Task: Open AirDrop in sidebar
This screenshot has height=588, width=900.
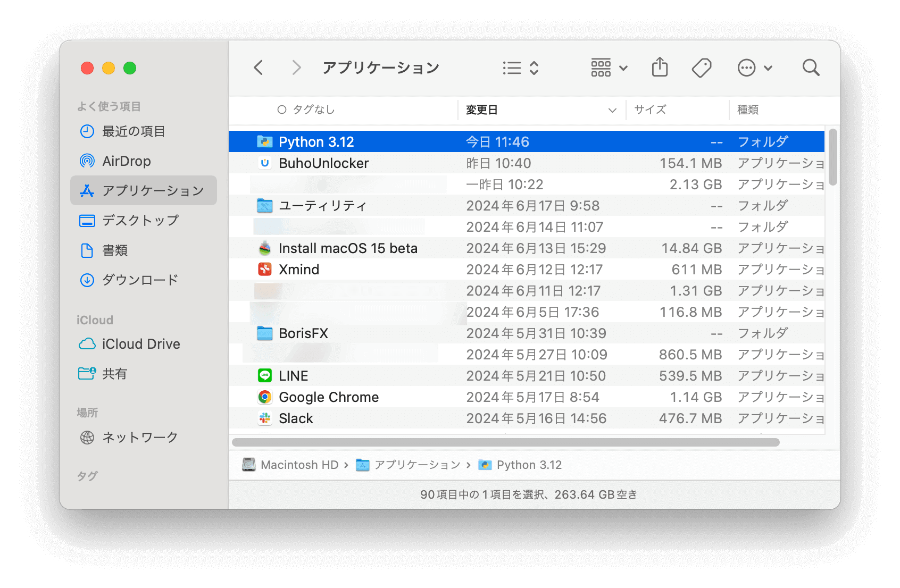Action: tap(144, 161)
